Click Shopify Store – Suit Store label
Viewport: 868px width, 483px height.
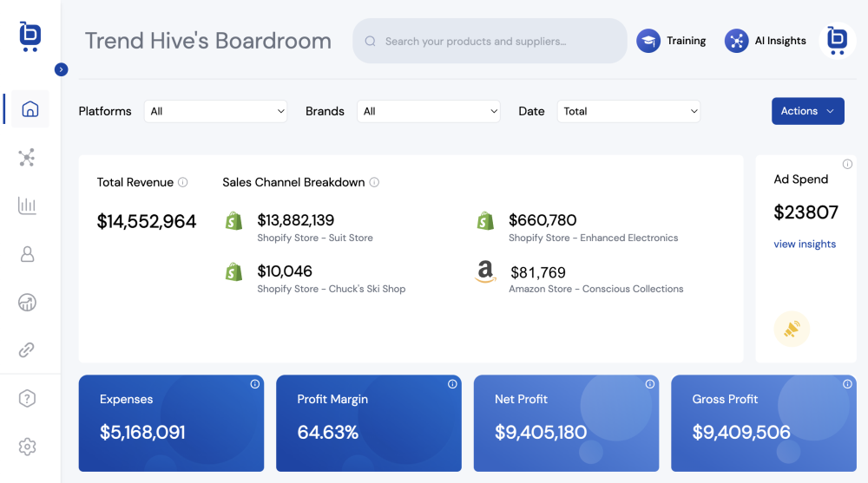[x=315, y=238]
